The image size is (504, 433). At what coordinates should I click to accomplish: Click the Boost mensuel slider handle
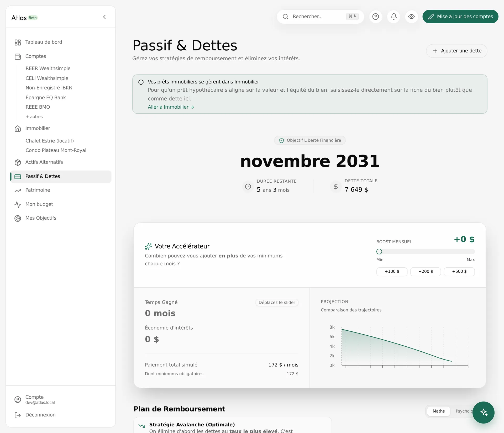coord(379,252)
